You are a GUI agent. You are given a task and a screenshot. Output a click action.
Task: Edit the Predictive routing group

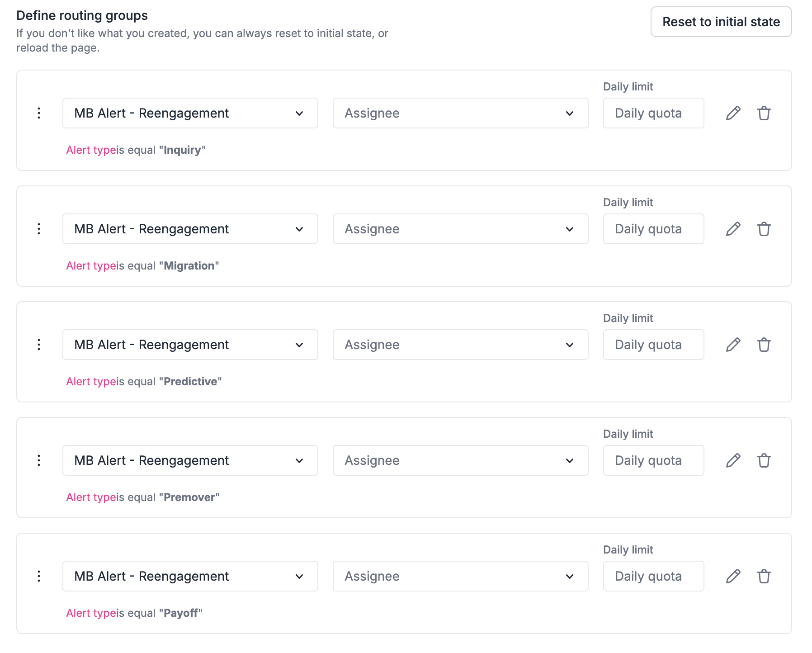[733, 345]
